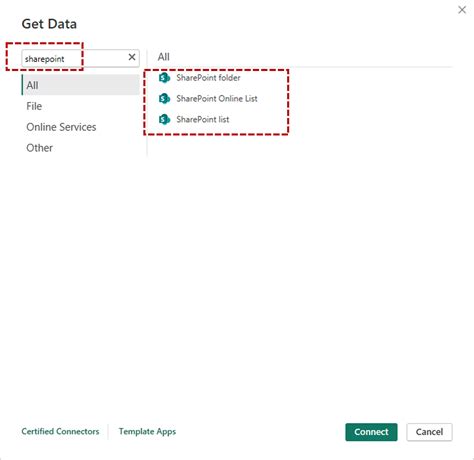Viewport: 474px width, 460px height.
Task: Switch to the Other category
Action: (x=39, y=148)
